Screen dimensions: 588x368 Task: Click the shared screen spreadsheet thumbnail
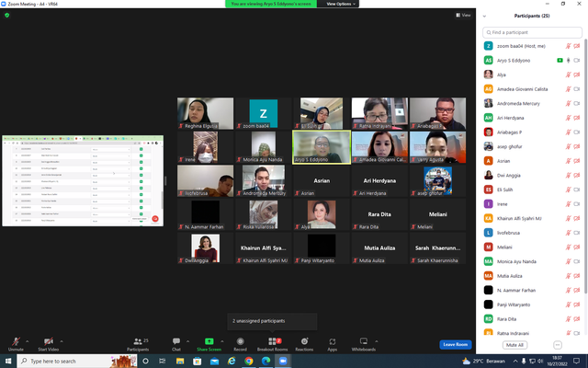point(83,180)
